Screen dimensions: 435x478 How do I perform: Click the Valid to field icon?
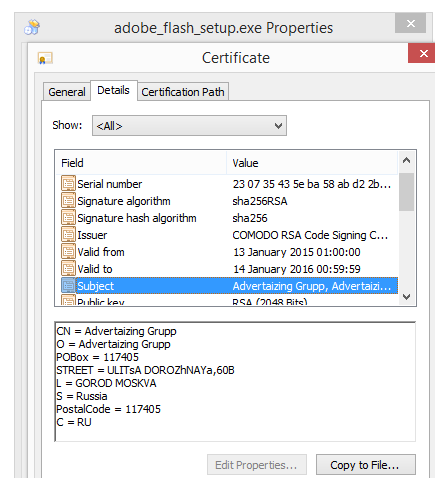coord(68,269)
